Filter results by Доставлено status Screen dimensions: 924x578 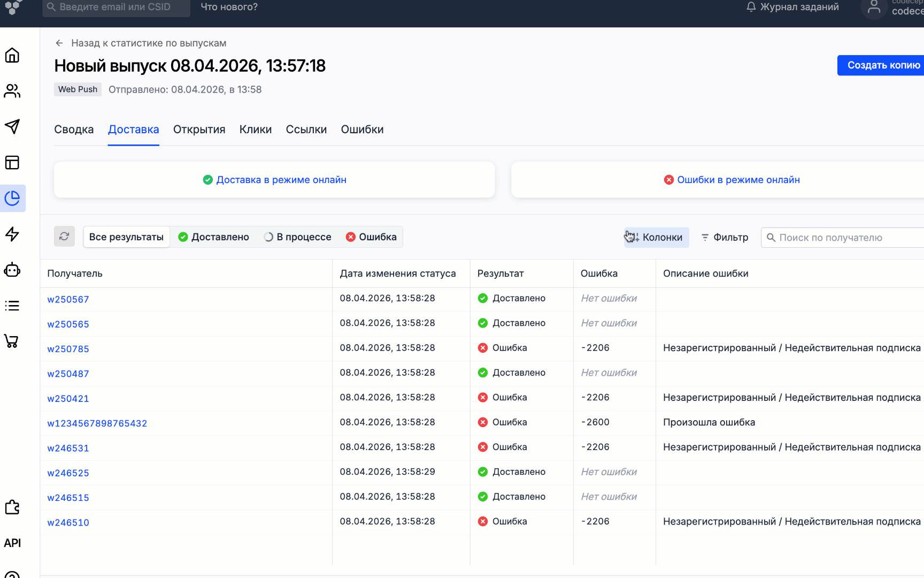click(214, 237)
